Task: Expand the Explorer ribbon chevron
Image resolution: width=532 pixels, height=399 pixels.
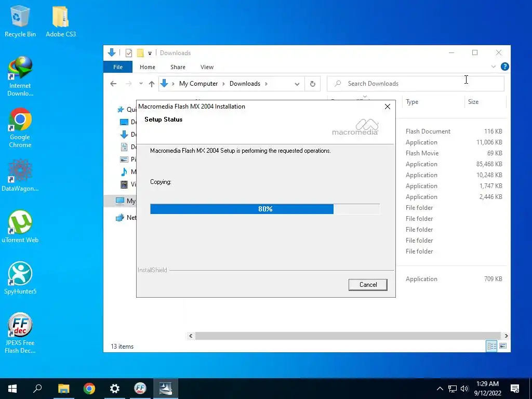Action: [494, 67]
